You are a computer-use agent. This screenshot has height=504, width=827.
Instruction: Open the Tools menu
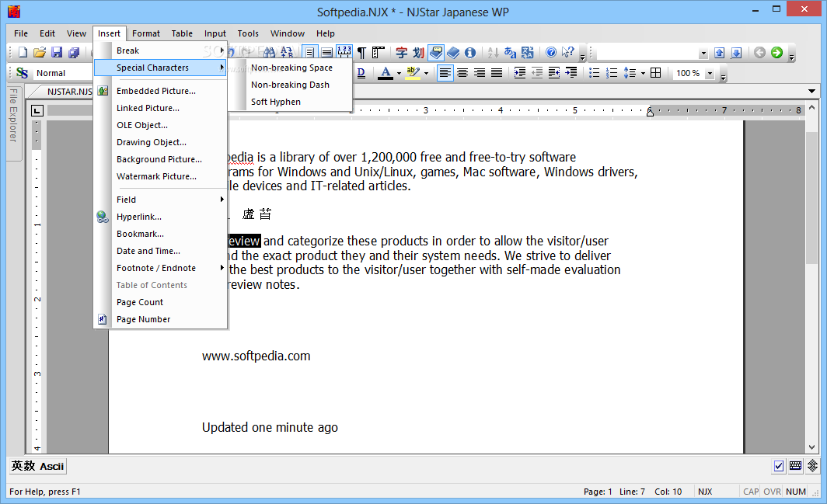coord(248,33)
